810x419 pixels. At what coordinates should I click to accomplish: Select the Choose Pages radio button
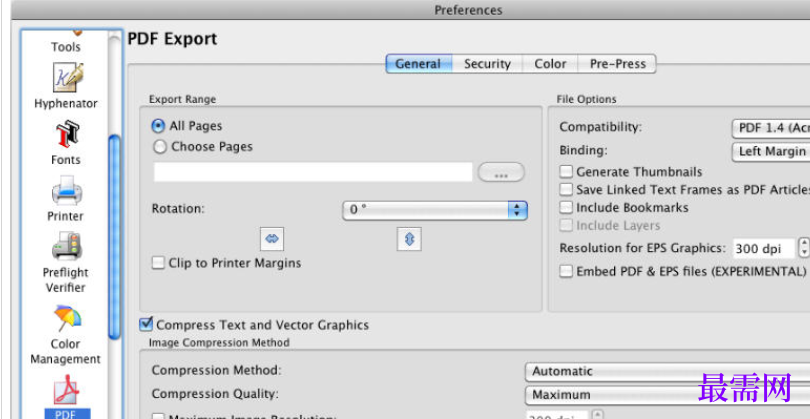(160, 147)
